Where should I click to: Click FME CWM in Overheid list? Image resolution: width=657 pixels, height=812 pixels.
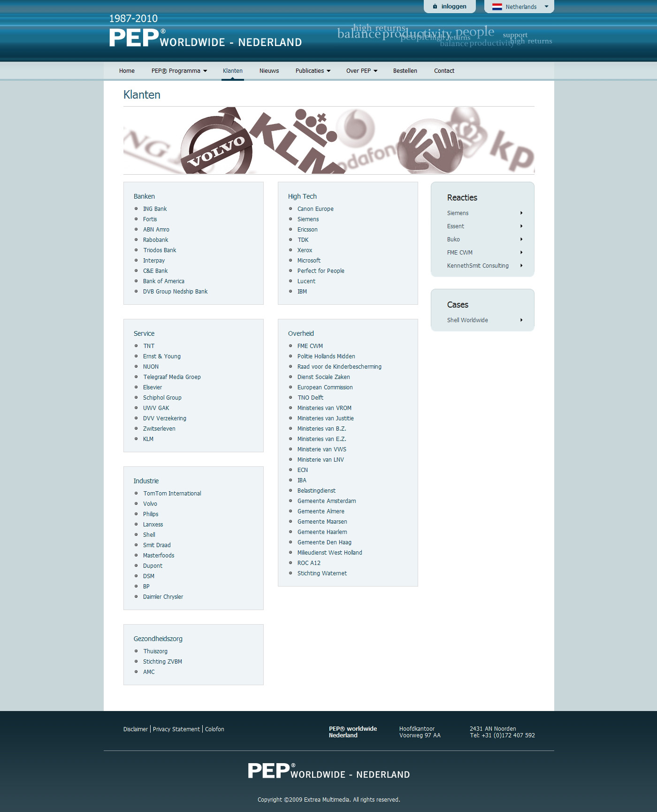310,346
